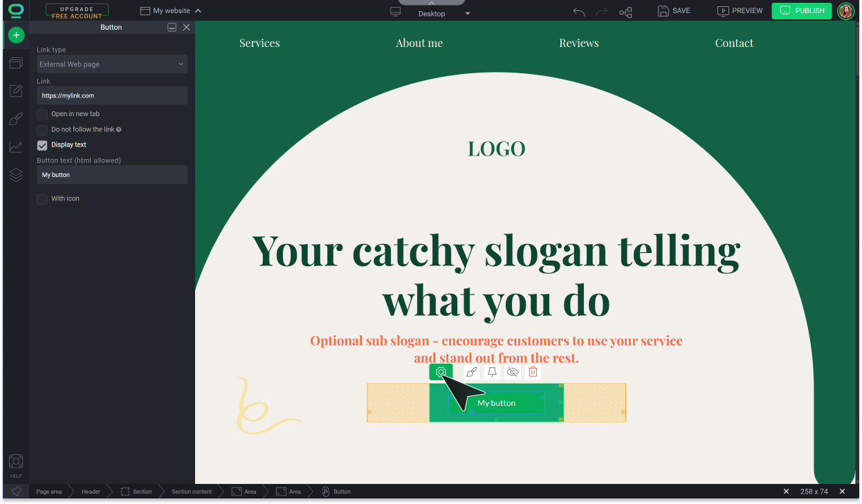Enable the Do not follow the link checkbox
Viewport: 862px width, 504px height.
click(x=42, y=129)
